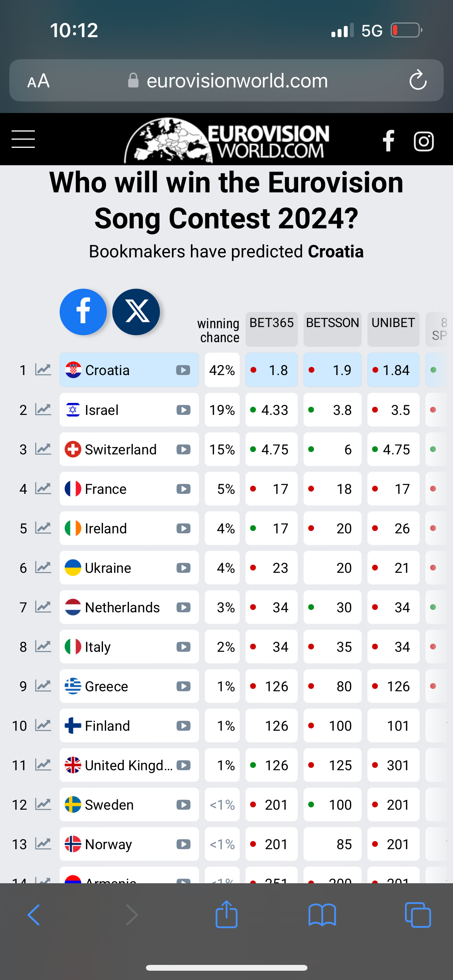Show all open Safari tabs
Viewport: 453px width, 980px height.
pyautogui.click(x=418, y=915)
